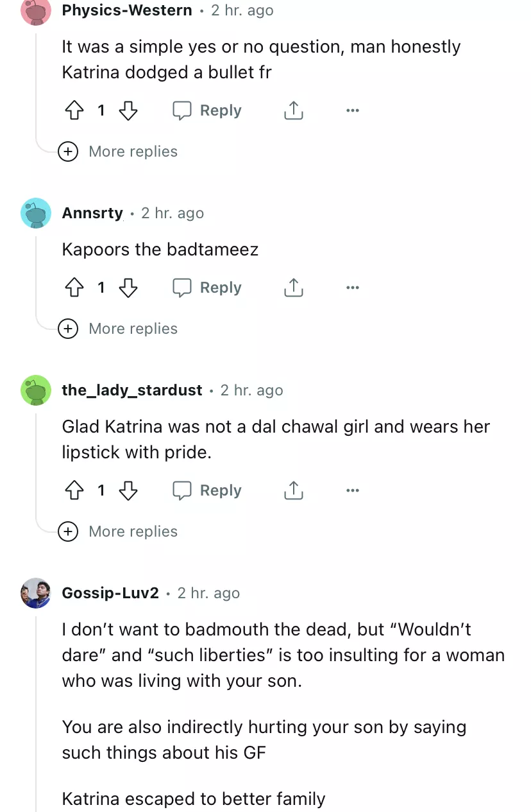Open Annsrty's profile from username
This screenshot has height=812, width=531.
(92, 213)
